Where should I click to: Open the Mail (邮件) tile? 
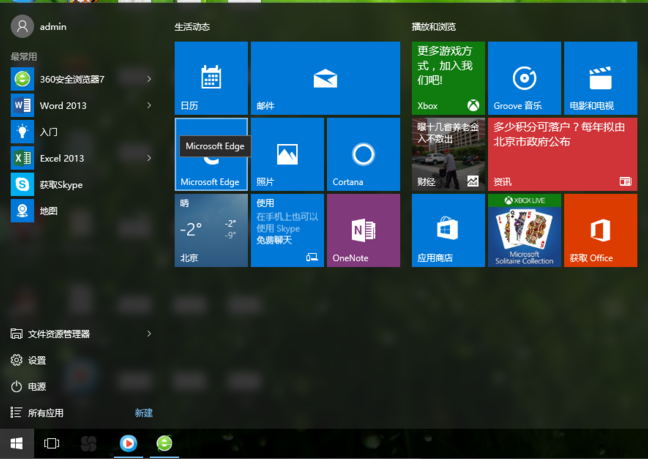pyautogui.click(x=325, y=77)
